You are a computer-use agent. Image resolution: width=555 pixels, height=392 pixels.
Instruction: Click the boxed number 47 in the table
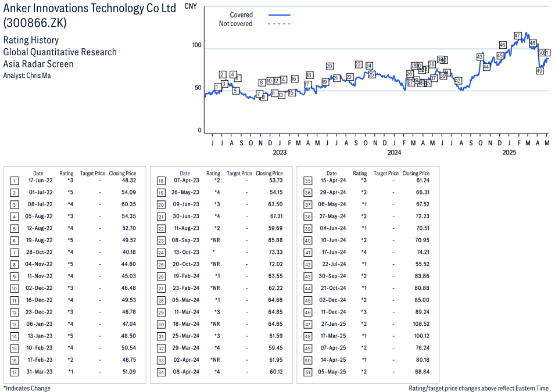[x=308, y=325]
